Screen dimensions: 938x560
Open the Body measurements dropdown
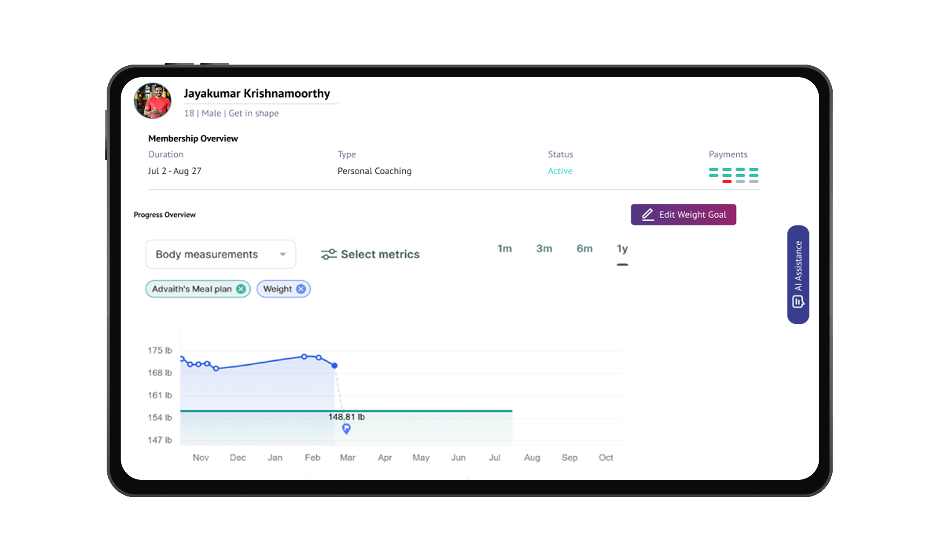[220, 254]
